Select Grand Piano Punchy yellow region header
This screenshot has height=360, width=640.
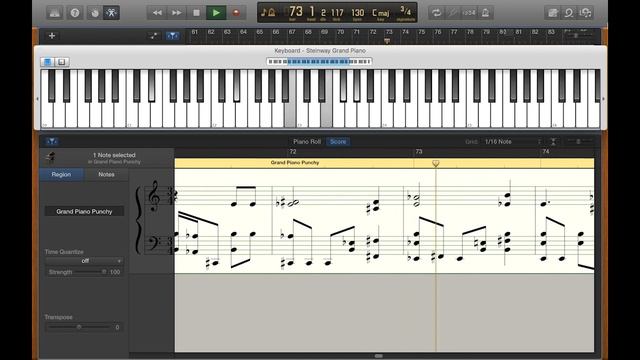384,163
